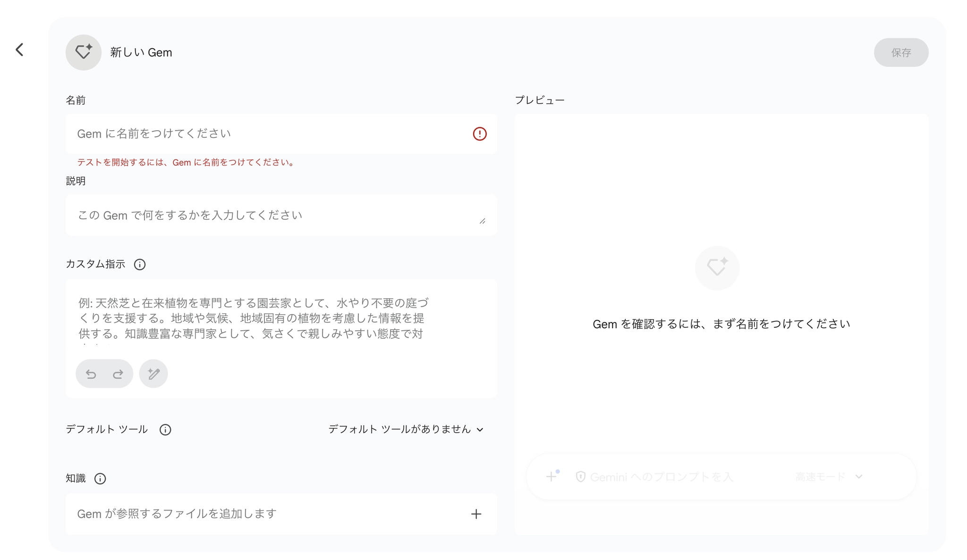The height and width of the screenshot is (560, 967).
Task: Click the red error icon in name field
Action: pos(479,134)
